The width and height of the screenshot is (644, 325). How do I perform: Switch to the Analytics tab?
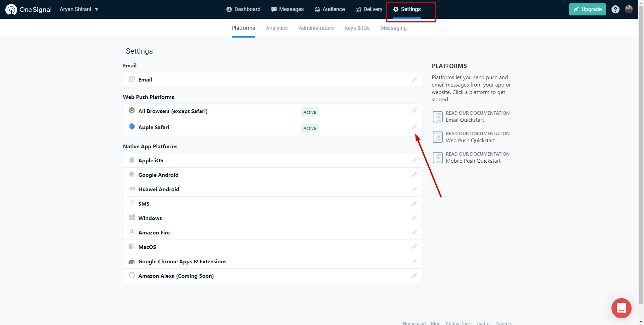pyautogui.click(x=277, y=28)
